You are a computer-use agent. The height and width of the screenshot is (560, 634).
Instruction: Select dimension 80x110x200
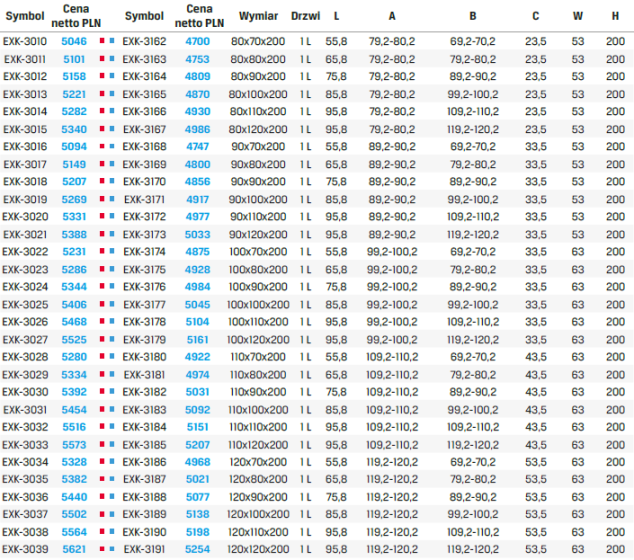[x=258, y=111]
